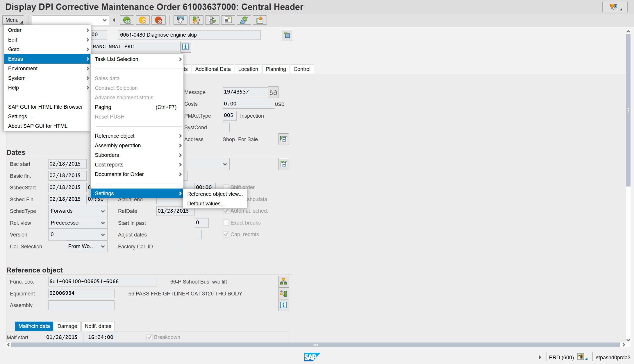
Task: Select Default values... menu item
Action: 215,204
